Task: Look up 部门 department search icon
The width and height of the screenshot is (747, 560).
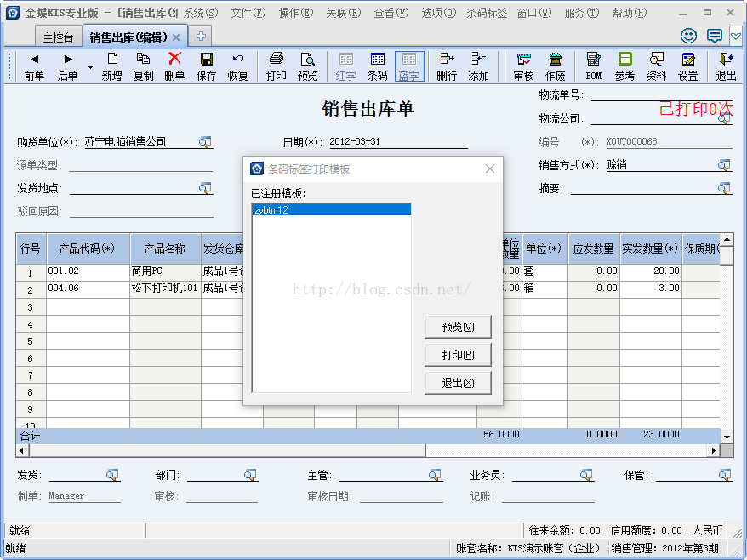Action: (x=250, y=475)
